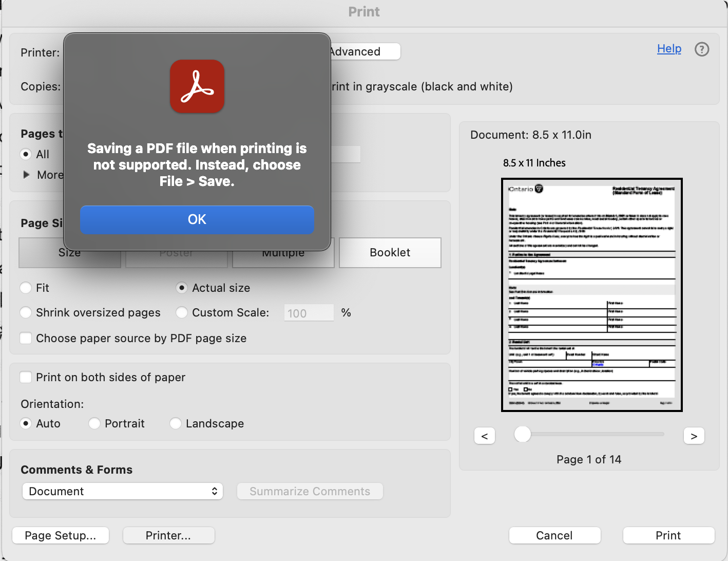Select Auto orientation
The width and height of the screenshot is (728, 561).
[x=26, y=423]
